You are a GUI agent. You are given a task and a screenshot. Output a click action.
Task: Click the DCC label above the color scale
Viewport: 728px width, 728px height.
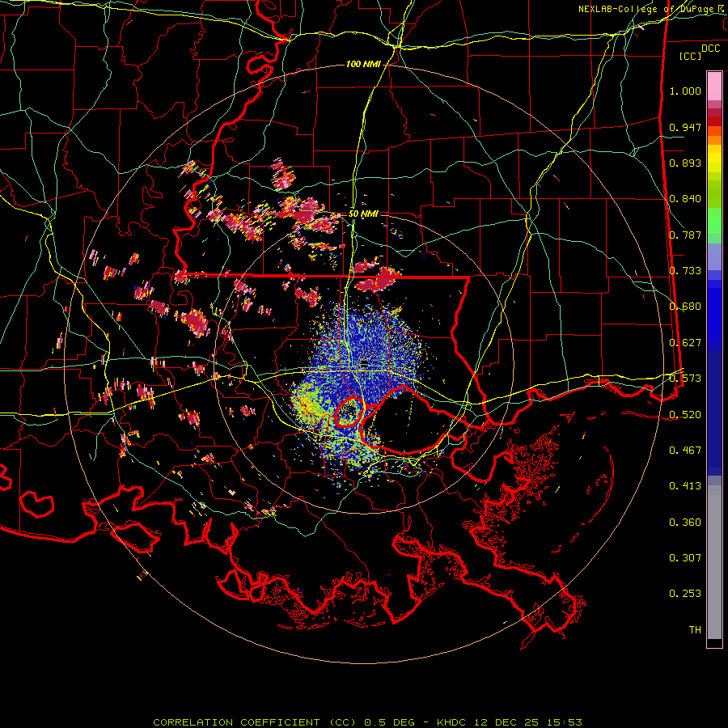[710, 49]
